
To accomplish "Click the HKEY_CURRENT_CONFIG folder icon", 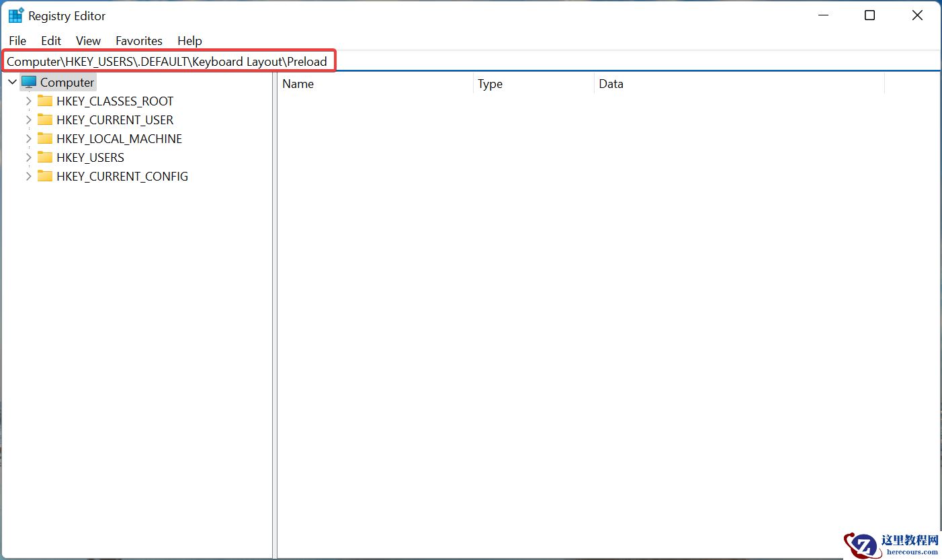I will pos(45,176).
